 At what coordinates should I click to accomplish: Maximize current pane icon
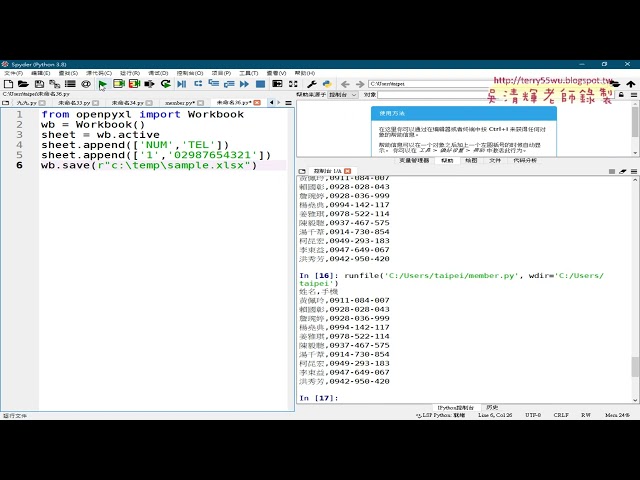(277, 84)
